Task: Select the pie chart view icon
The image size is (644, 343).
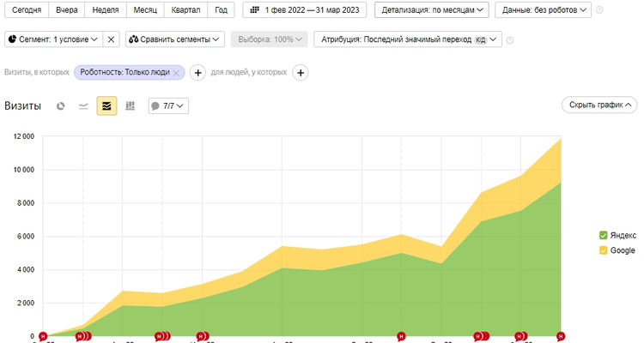Action: 61,106
